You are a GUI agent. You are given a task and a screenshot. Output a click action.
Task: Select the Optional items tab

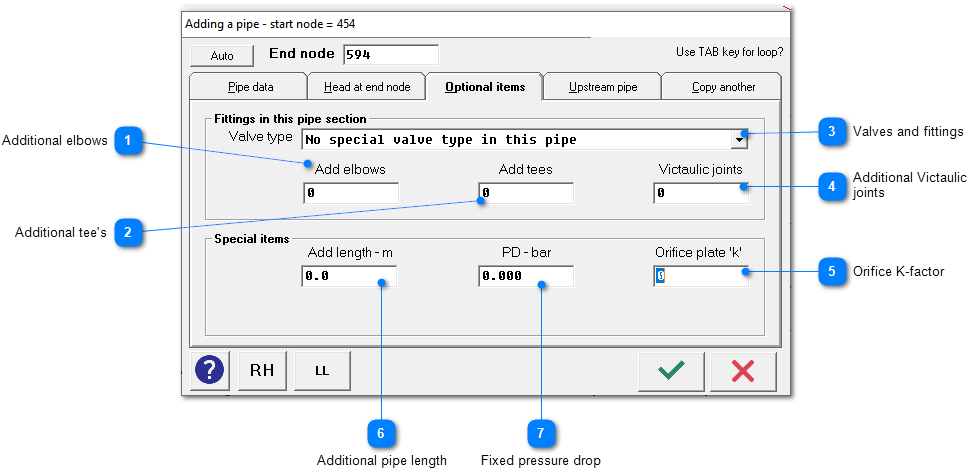(484, 87)
